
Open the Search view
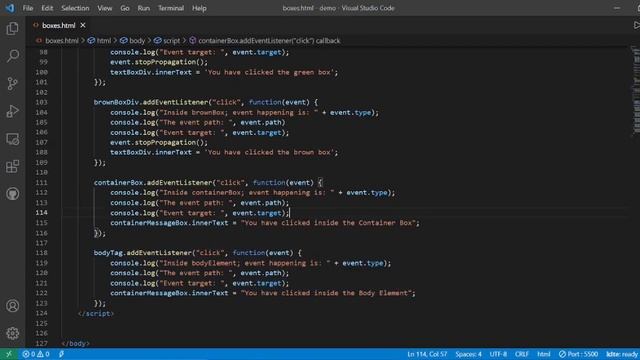(13, 56)
